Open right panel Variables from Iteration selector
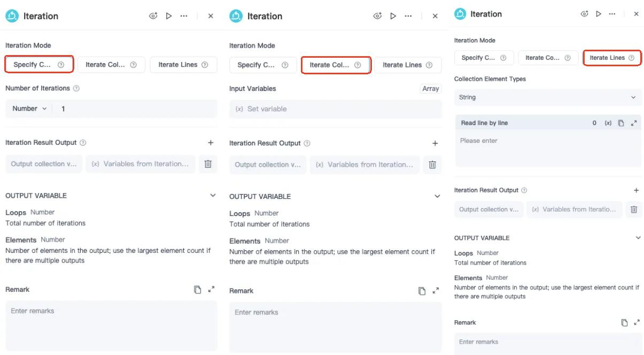Viewport: 644px width, 355px height. pyautogui.click(x=575, y=210)
